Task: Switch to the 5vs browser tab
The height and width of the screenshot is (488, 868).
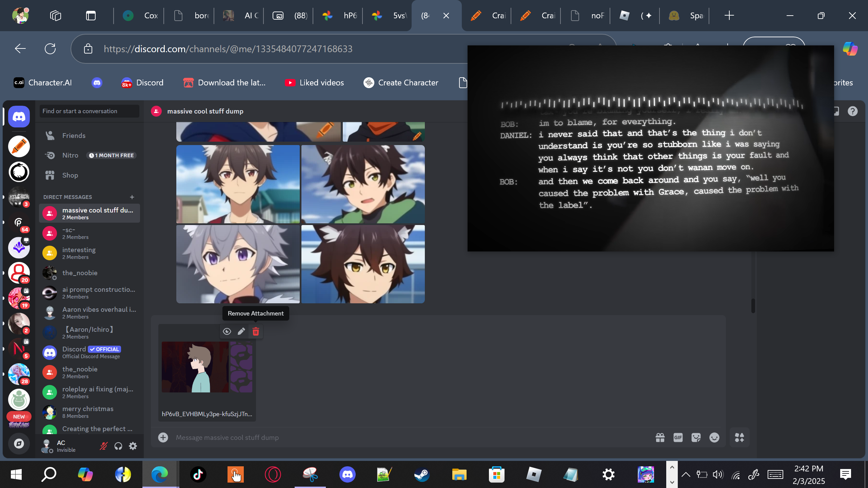Action: (x=388, y=16)
